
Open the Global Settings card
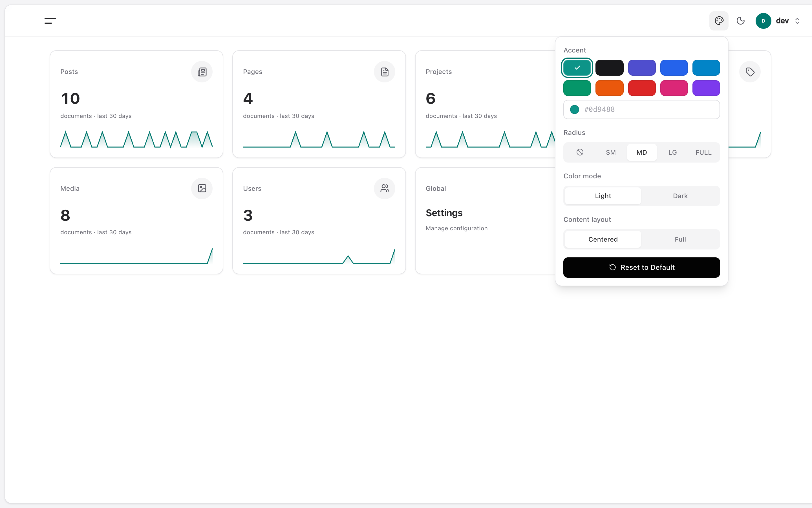[x=485, y=221]
